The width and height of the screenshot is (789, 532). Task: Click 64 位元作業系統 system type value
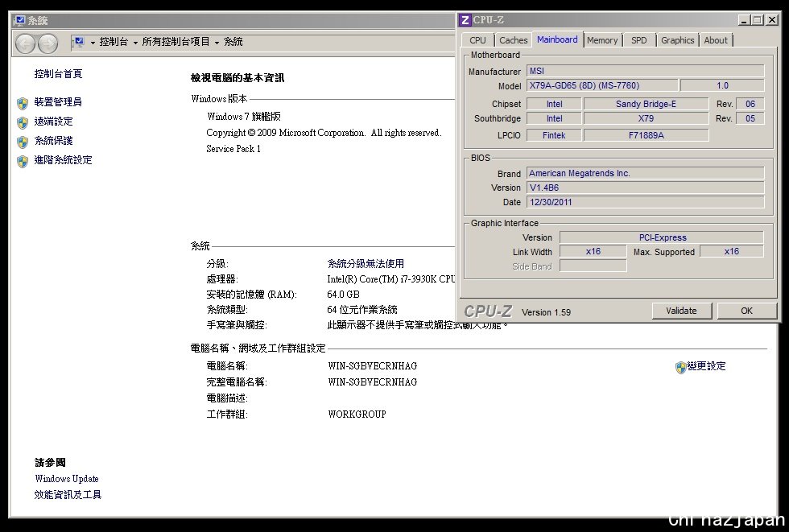coord(362,310)
